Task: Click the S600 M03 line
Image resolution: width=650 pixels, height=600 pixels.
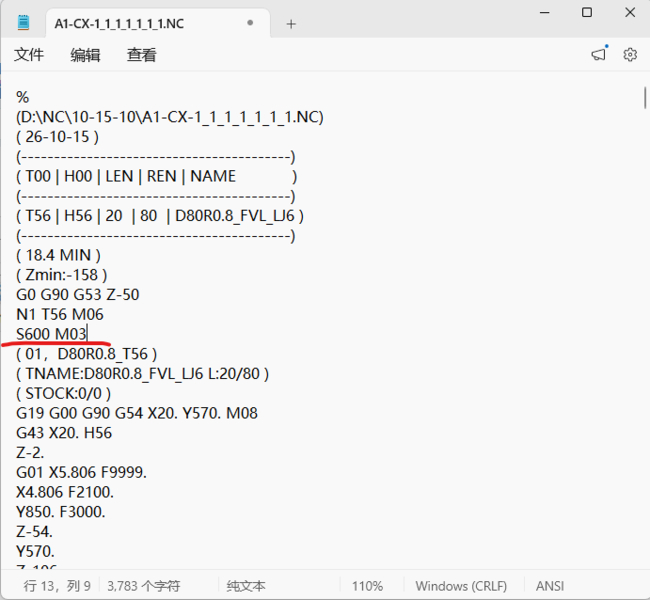Action: click(x=51, y=334)
